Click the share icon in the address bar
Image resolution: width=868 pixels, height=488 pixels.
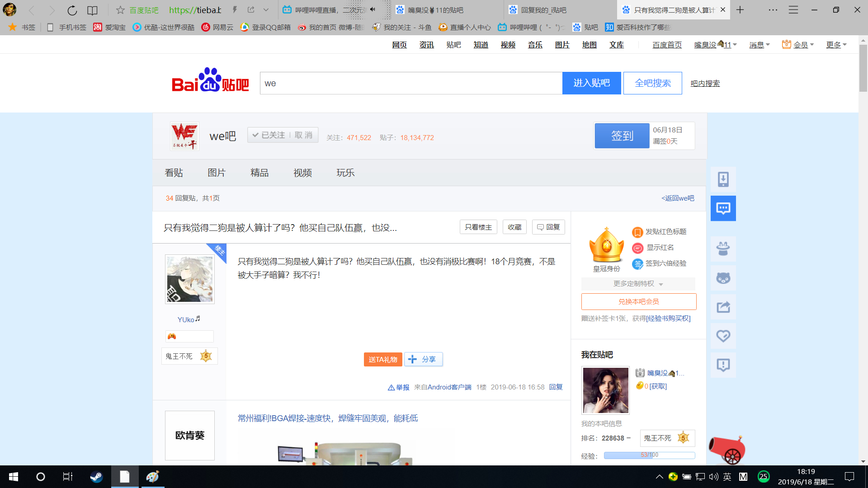click(x=251, y=9)
